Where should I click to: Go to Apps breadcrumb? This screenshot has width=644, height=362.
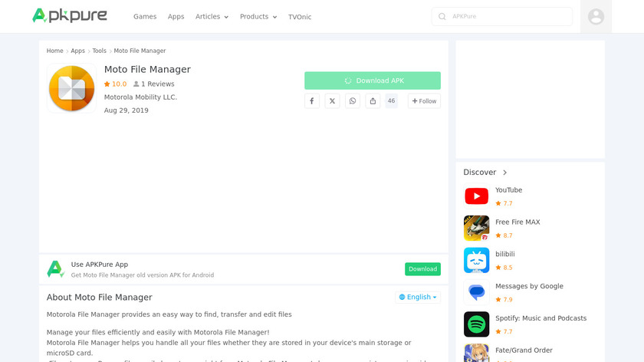pyautogui.click(x=77, y=51)
